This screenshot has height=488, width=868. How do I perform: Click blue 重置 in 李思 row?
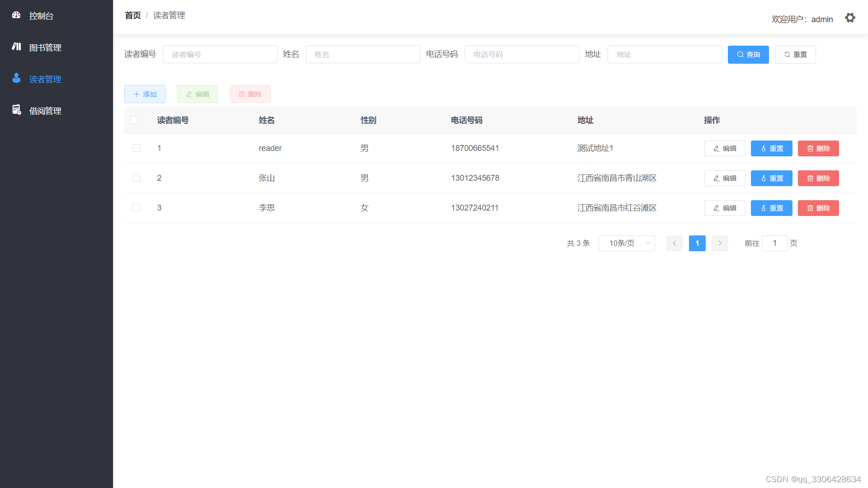(x=772, y=208)
